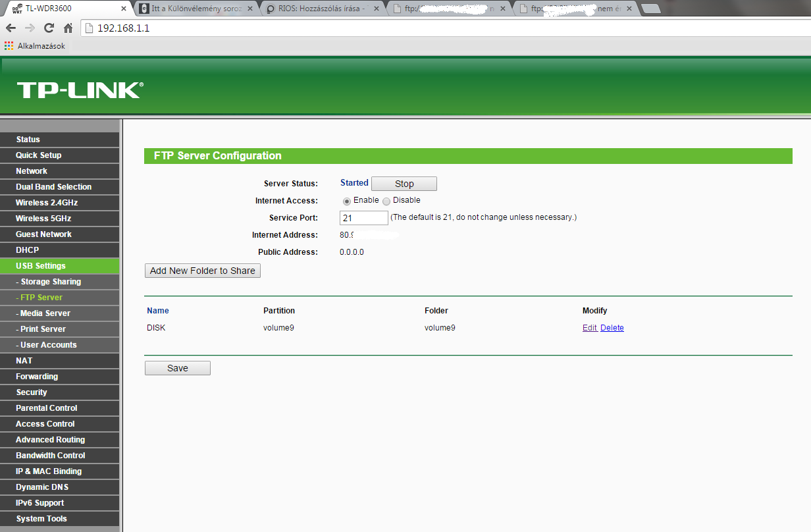Open System Tools menu
Image resolution: width=811 pixels, height=532 pixels.
tap(60, 519)
